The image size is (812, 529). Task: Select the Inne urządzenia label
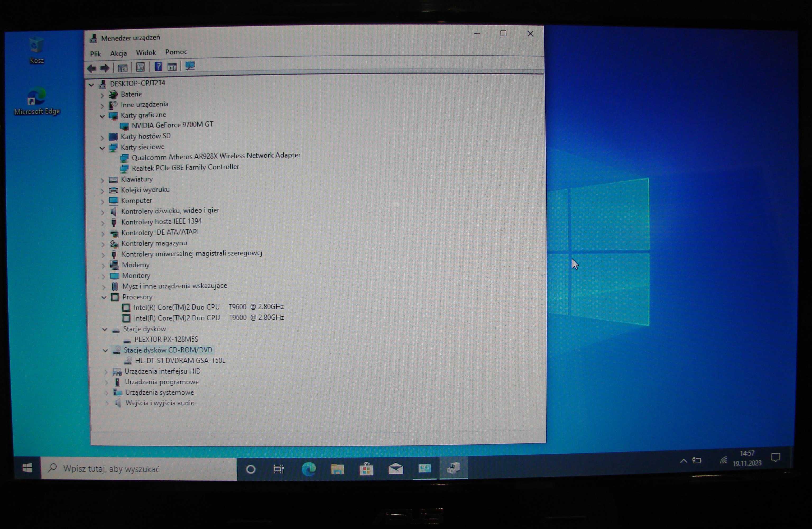tap(144, 104)
